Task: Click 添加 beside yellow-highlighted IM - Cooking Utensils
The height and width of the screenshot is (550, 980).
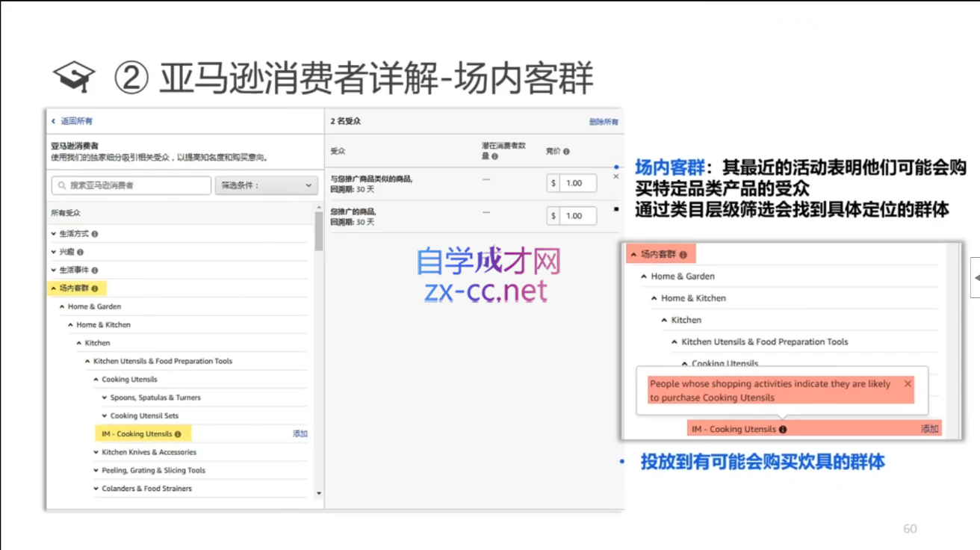Action: pos(300,434)
